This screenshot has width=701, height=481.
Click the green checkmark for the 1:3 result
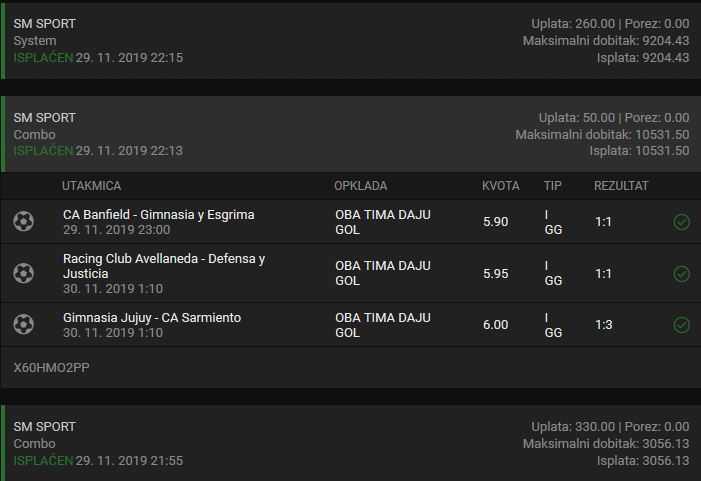(x=681, y=325)
